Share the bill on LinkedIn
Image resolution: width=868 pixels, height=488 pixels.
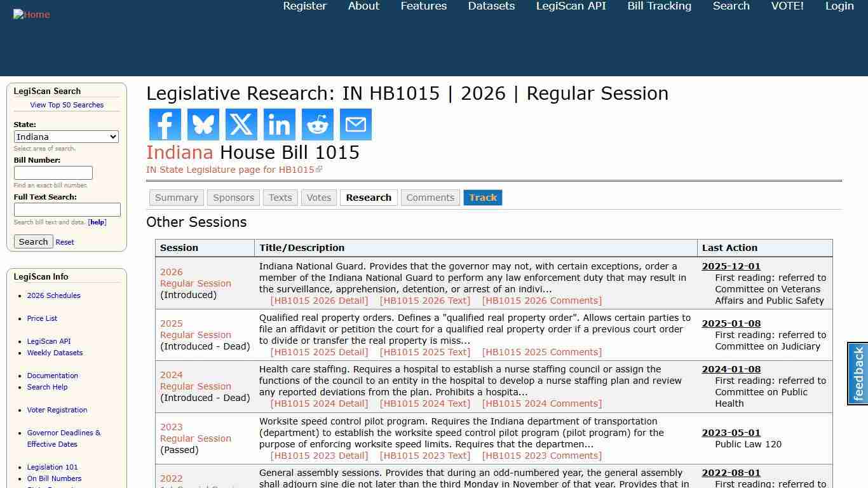point(279,125)
